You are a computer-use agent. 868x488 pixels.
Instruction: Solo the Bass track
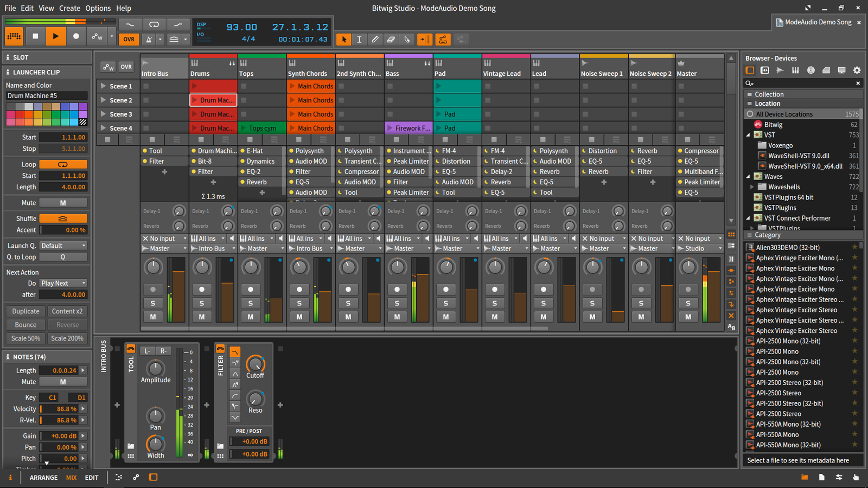(x=397, y=303)
